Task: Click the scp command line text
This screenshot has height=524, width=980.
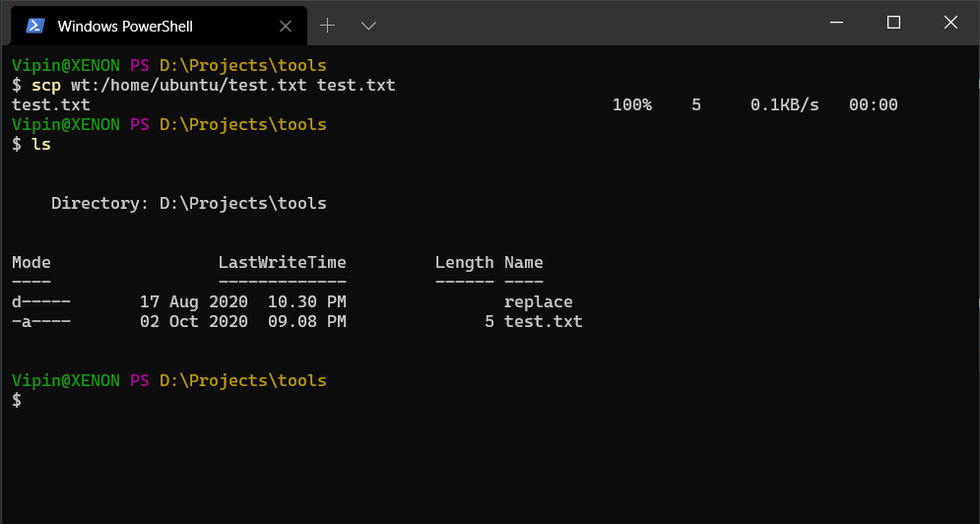Action: click(x=213, y=85)
